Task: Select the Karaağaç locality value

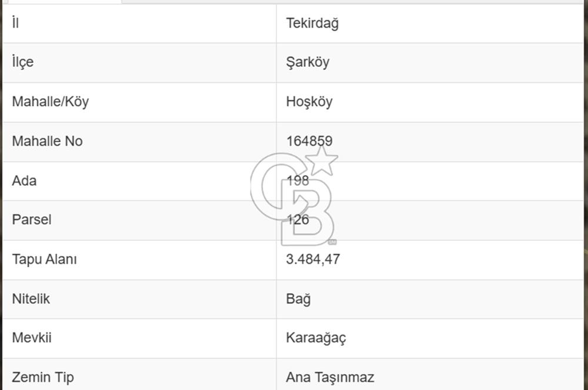Action: coord(316,338)
